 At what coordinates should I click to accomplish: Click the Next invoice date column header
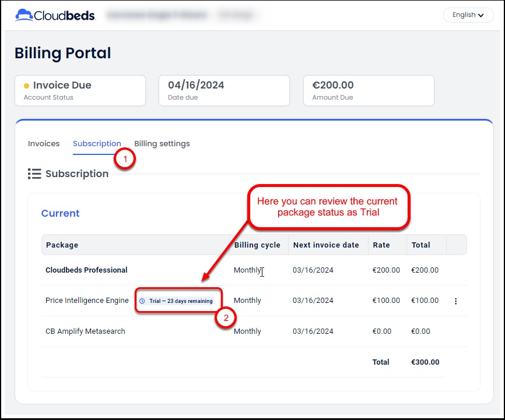326,245
